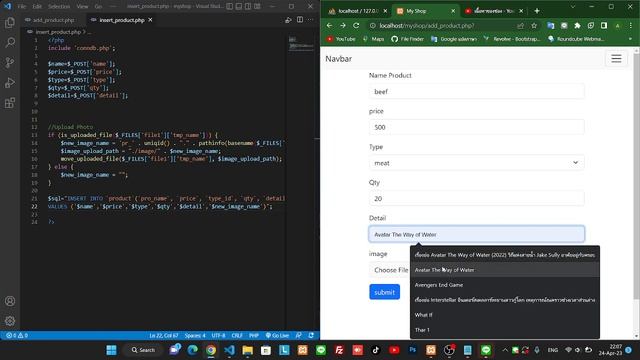
Task: Select the What If autocomplete suggestion
Action: pyautogui.click(x=505, y=315)
